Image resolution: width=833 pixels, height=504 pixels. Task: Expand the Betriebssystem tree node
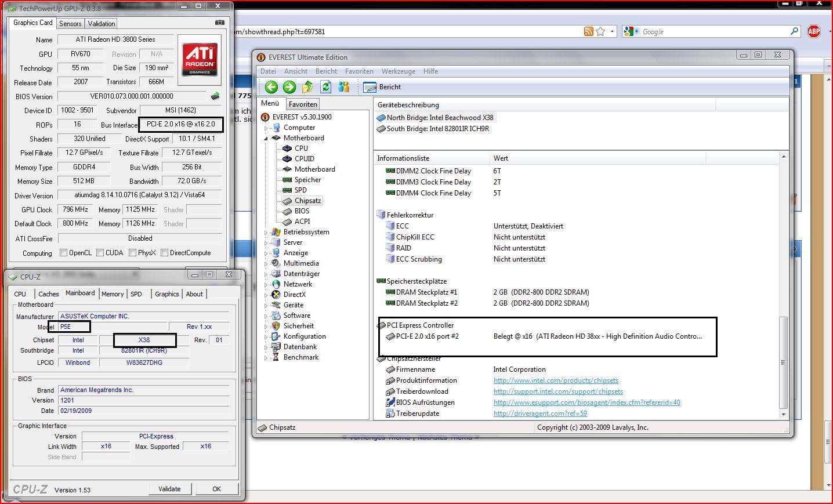[266, 233]
